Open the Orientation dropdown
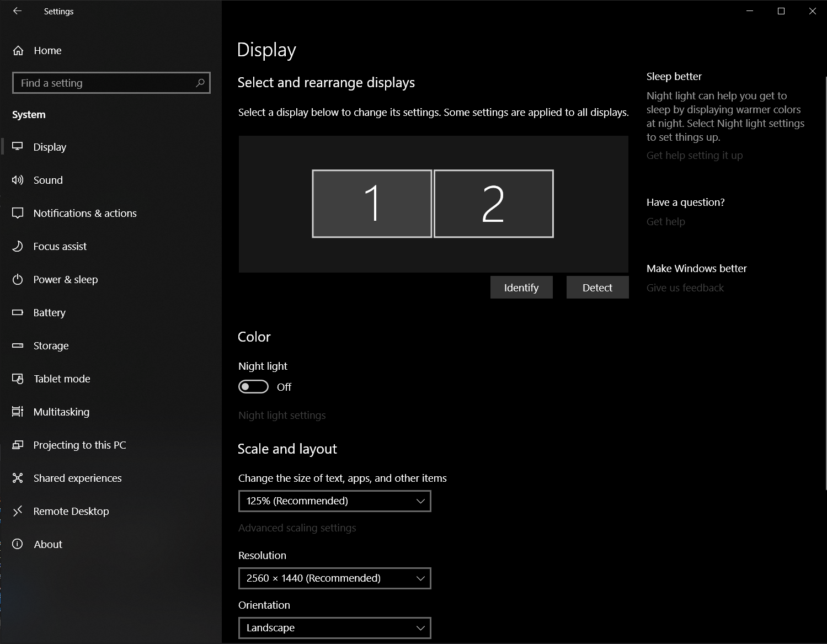 [335, 628]
